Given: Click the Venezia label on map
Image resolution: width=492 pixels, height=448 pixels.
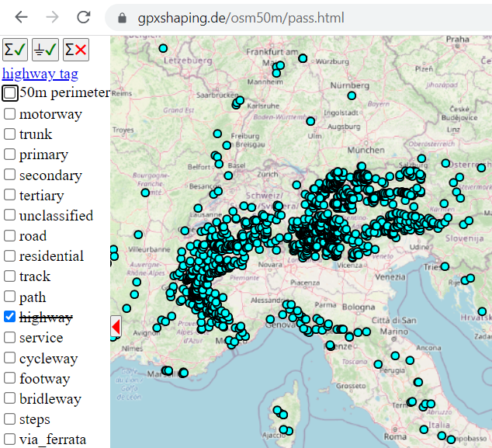Looking at the screenshot, I should 390,277.
